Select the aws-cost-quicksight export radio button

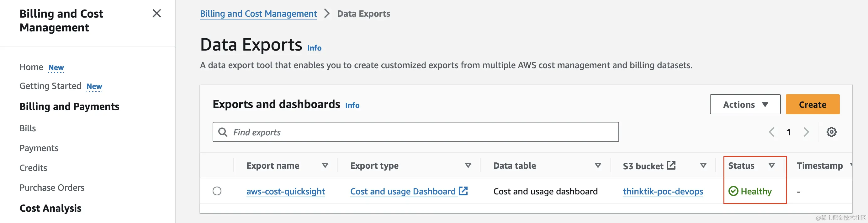click(217, 191)
